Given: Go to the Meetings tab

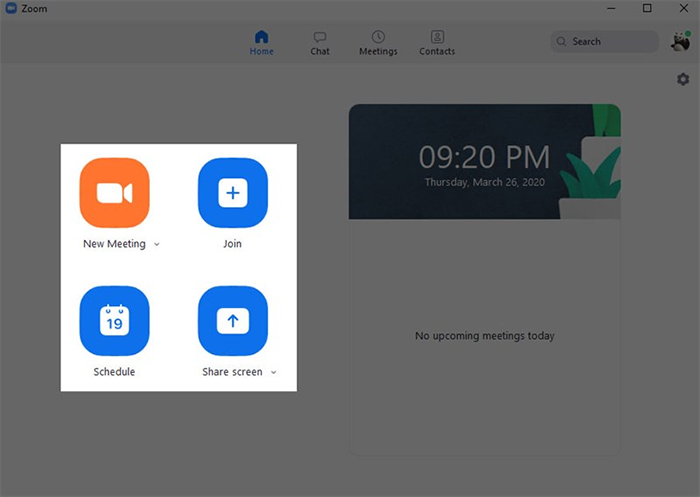Looking at the screenshot, I should click(378, 43).
